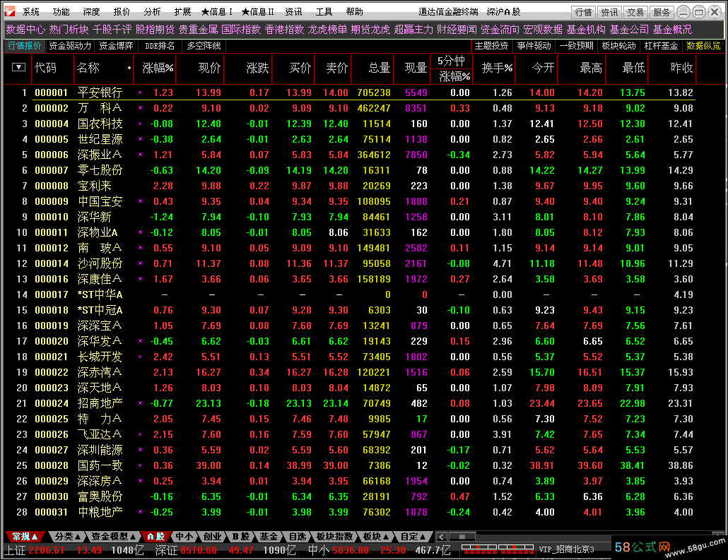Select the 基金 bottom tab
This screenshot has width=728, height=560.
(269, 536)
